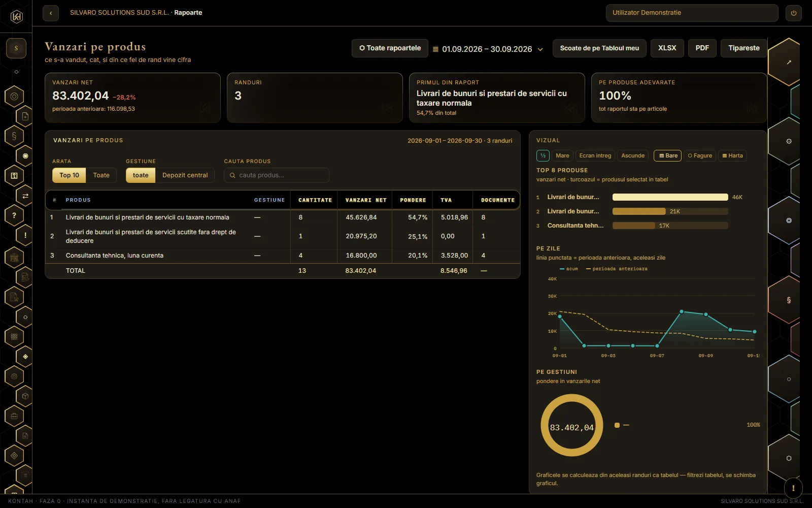Open Toate rapoartele list
812x508 pixels.
(x=390, y=48)
